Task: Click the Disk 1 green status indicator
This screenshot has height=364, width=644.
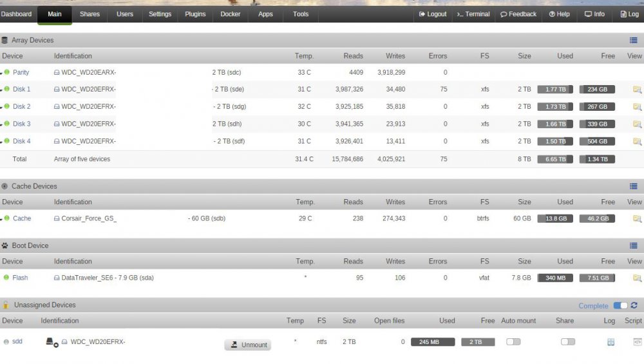Action: (x=6, y=89)
